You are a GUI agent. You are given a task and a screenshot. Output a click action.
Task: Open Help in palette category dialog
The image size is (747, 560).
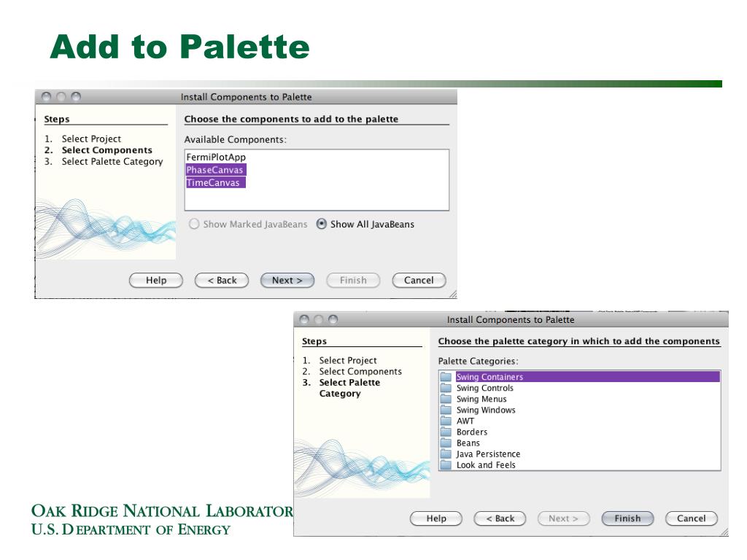(x=436, y=518)
